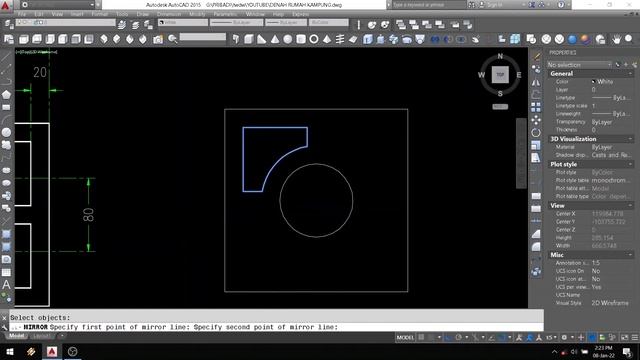The width and height of the screenshot is (640, 360).
Task: Click the blue sphere icon on the top toolbar
Action: click(572, 39)
